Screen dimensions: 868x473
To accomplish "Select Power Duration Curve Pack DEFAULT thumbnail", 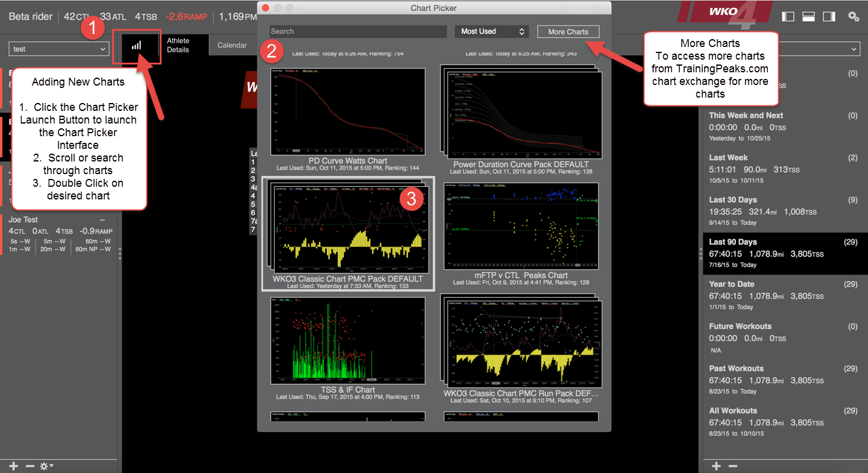I will [521, 111].
